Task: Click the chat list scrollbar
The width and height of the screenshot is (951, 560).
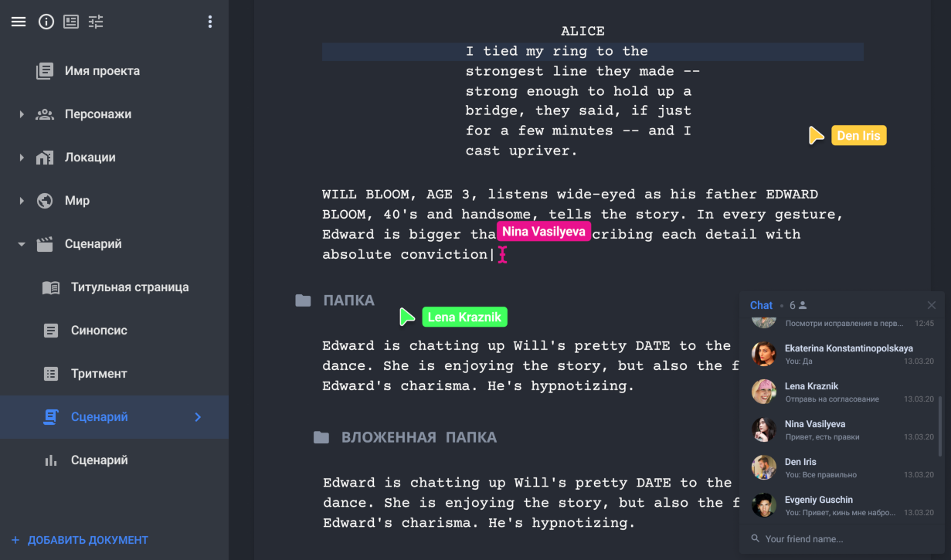Action: 940,426
